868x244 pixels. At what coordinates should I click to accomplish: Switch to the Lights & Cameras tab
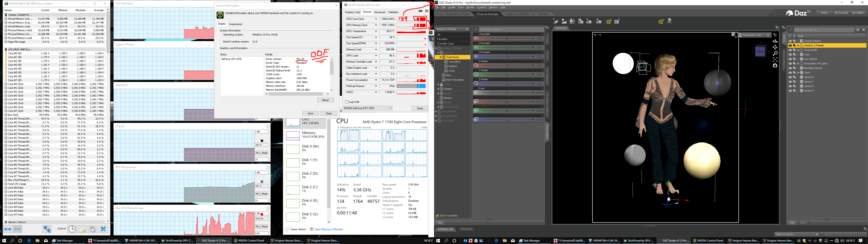tap(517, 14)
